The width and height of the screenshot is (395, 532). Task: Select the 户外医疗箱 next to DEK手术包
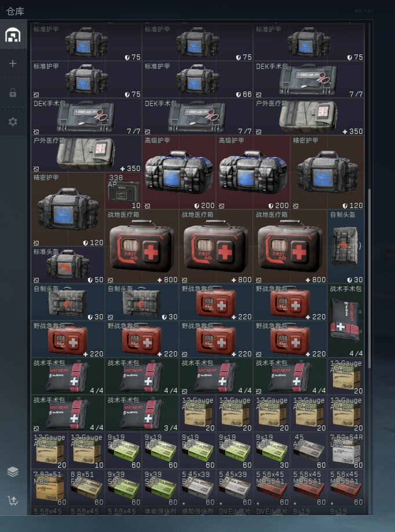pos(309,116)
